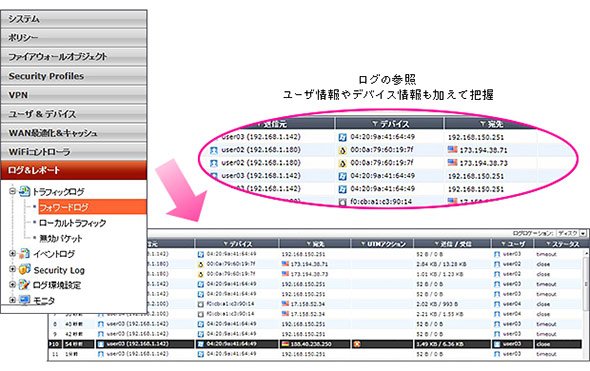Click the user04 icon in the 2.02 KB row
The image size is (590, 371).
(497, 304)
